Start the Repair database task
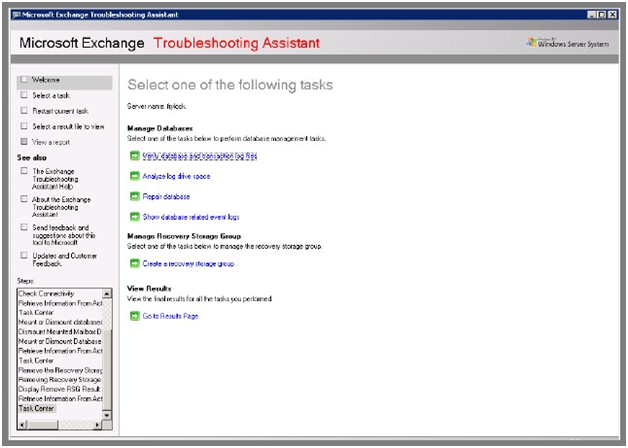The height and width of the screenshot is (448, 628). (x=166, y=197)
